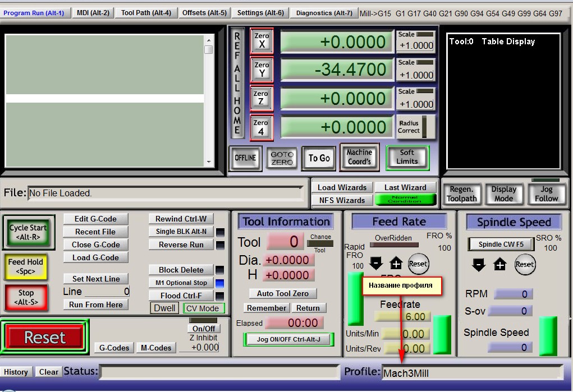Click Regen. Toolpath

pyautogui.click(x=461, y=194)
